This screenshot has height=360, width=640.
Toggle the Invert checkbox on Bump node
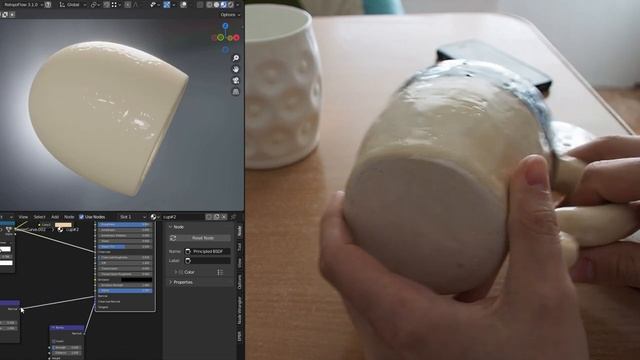click(x=54, y=341)
